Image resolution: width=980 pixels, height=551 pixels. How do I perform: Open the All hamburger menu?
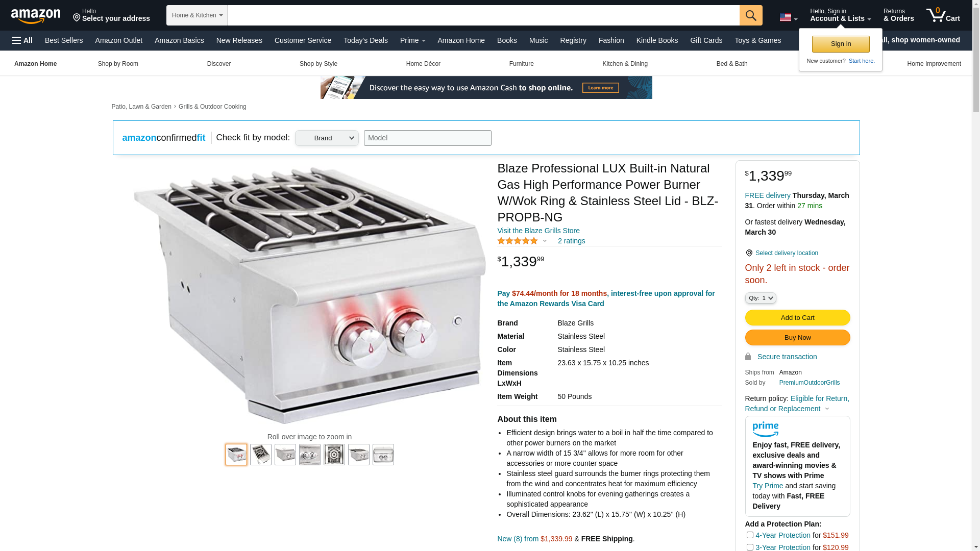tap(22, 40)
